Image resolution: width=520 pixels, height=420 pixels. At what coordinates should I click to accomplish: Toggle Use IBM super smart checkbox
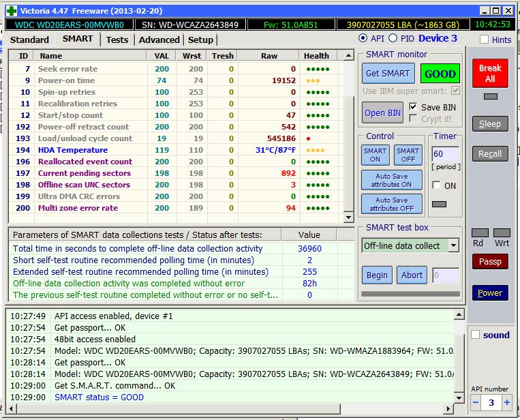click(x=456, y=91)
